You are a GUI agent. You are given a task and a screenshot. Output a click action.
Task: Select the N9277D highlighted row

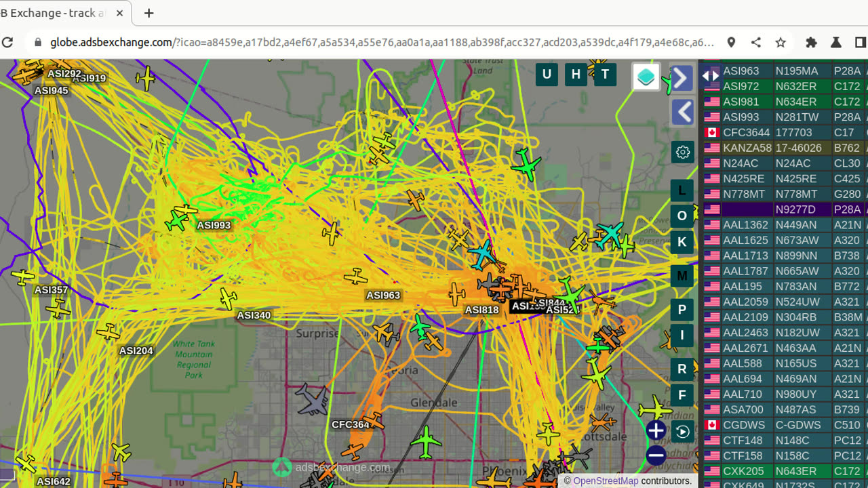click(785, 209)
